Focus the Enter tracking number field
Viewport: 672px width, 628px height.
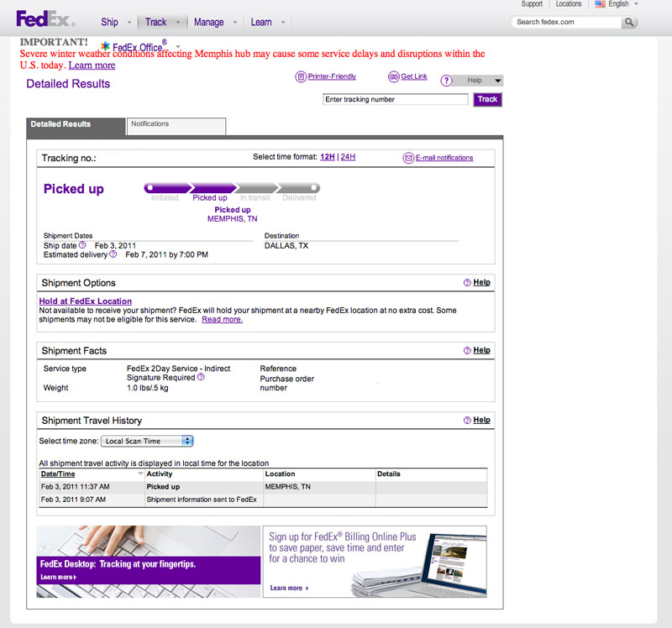395,99
